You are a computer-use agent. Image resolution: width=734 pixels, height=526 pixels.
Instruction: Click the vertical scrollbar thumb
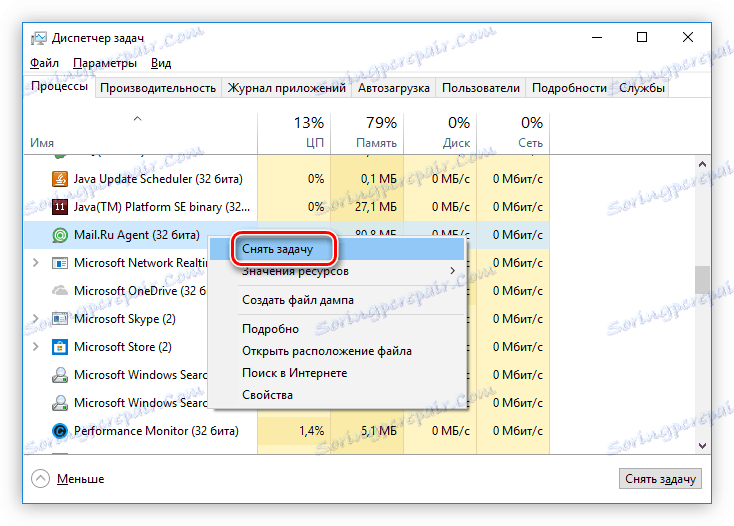tap(702, 280)
